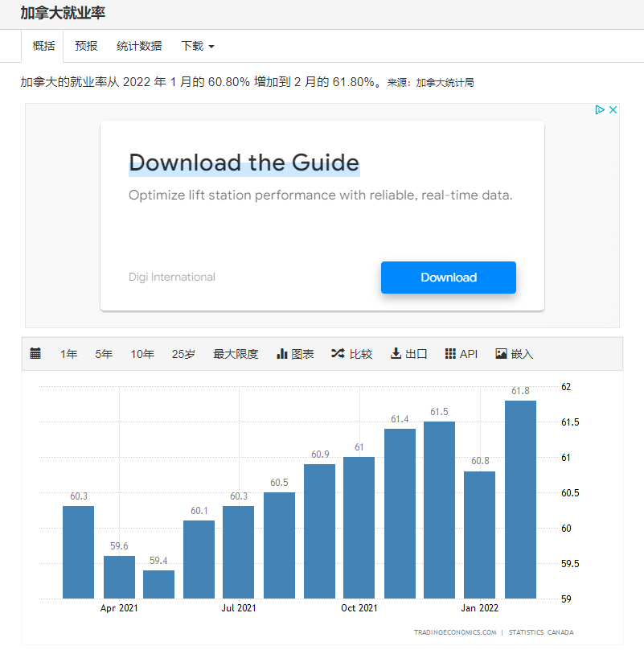Click the Download the Guide ad headline
Viewport: 644px width, 650px height.
244,162
